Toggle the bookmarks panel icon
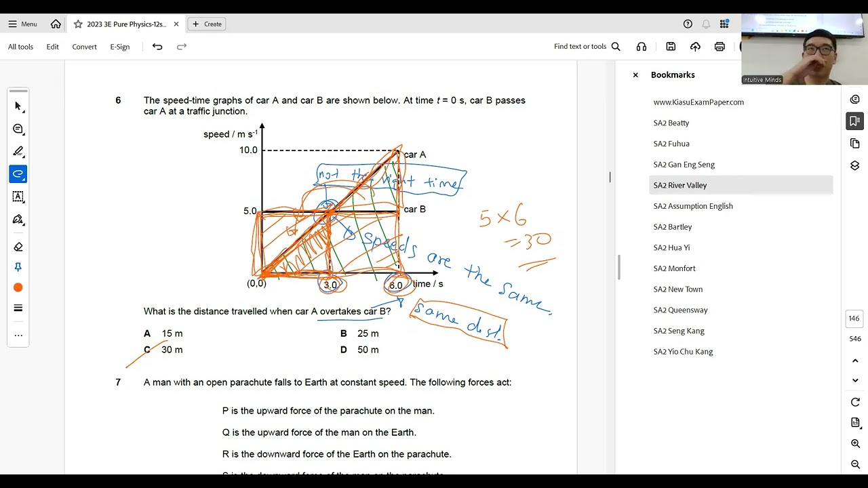This screenshot has width=868, height=488. pos(854,121)
